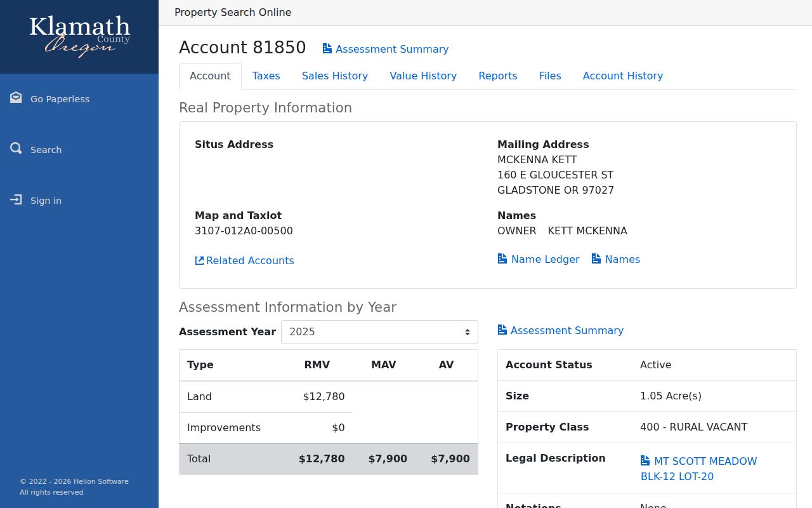Click the document icon next to the lower Assessment Summary

tap(502, 330)
